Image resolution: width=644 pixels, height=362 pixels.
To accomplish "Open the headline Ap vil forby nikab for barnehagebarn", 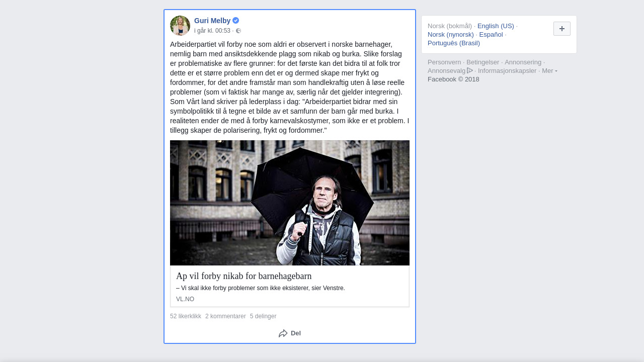I will [x=244, y=276].
